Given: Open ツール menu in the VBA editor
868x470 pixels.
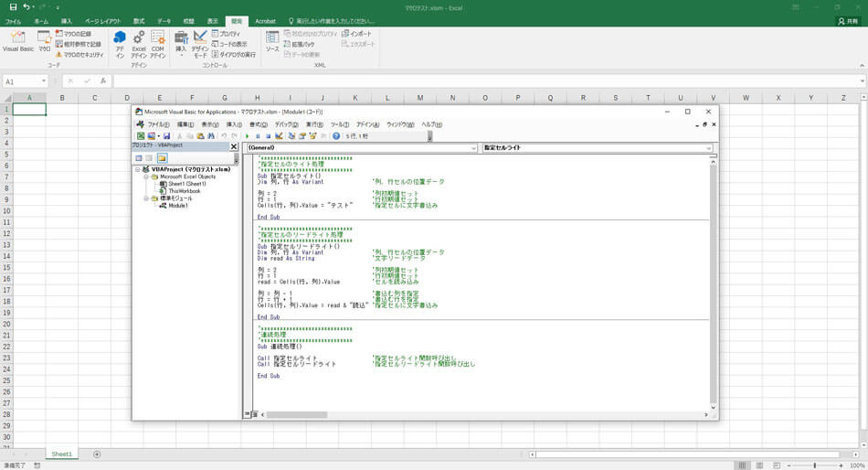Looking at the screenshot, I should click(x=340, y=124).
